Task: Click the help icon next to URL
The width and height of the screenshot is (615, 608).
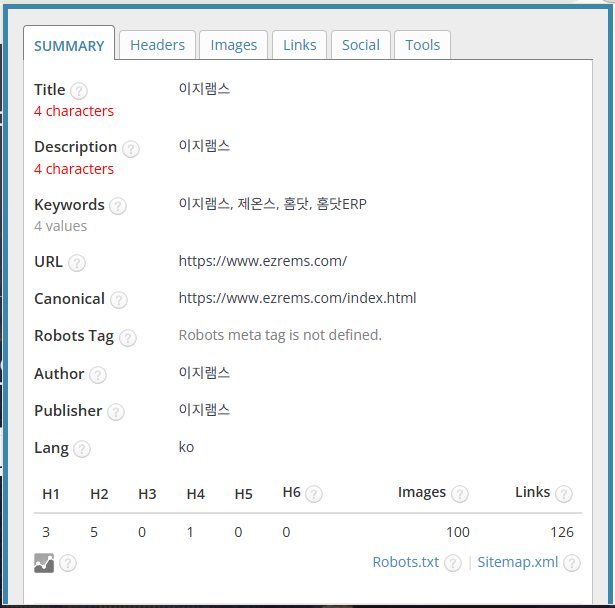Action: click(77, 263)
